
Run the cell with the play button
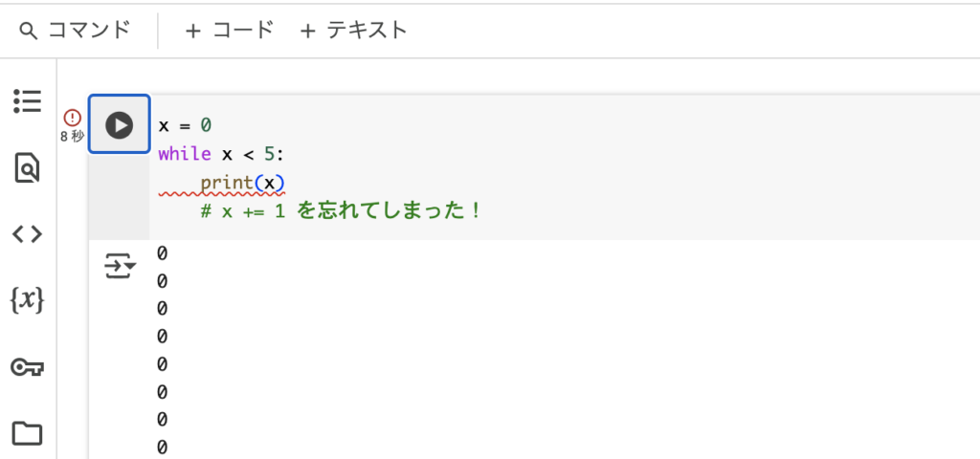point(119,125)
